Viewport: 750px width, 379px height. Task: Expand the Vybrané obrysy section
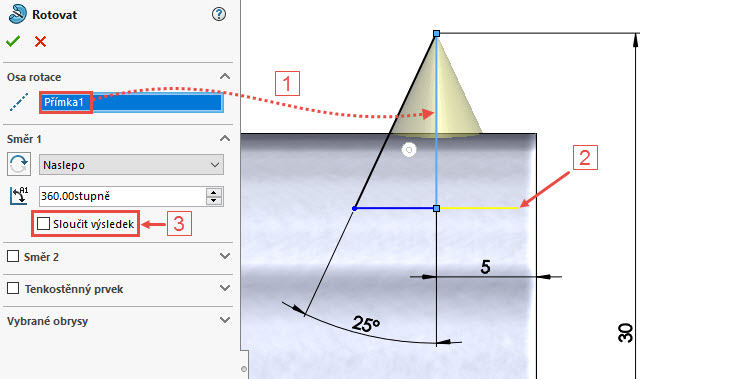click(x=224, y=320)
